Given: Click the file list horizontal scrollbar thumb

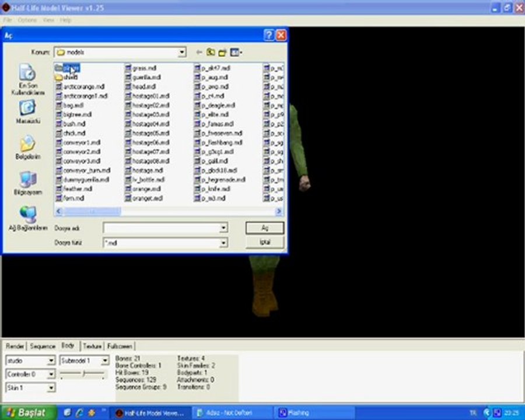Looking at the screenshot, I should click(92, 211).
